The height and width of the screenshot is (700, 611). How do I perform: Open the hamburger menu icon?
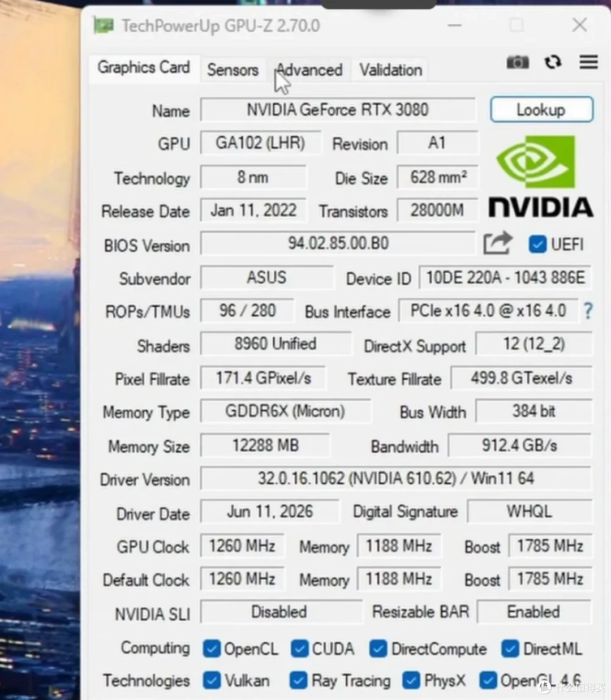click(x=588, y=62)
